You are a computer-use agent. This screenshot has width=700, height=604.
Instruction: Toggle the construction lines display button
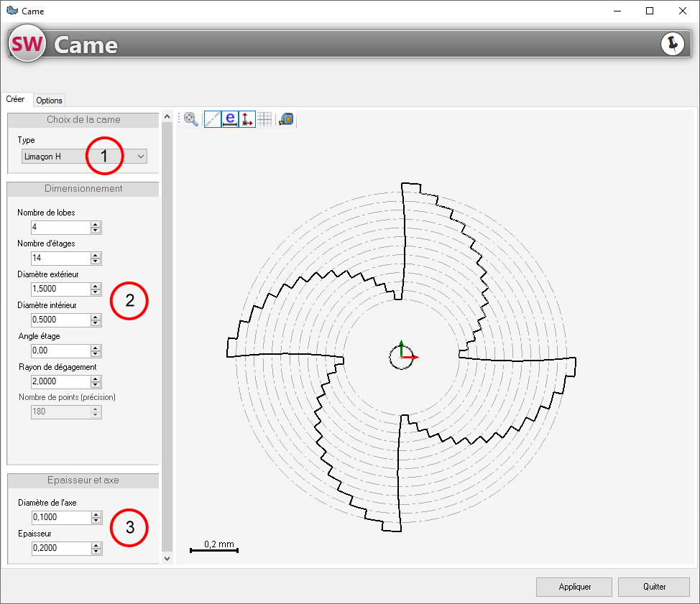click(x=212, y=119)
